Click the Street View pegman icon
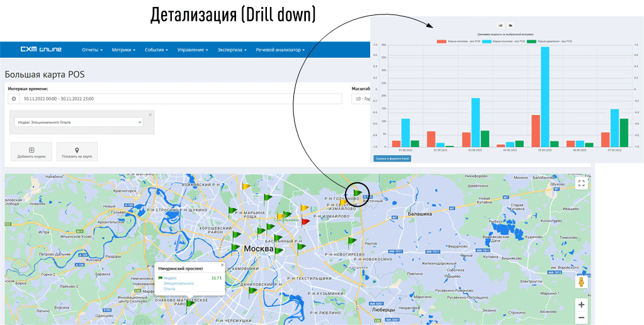Screen dimensions: 644x325 point(581,282)
